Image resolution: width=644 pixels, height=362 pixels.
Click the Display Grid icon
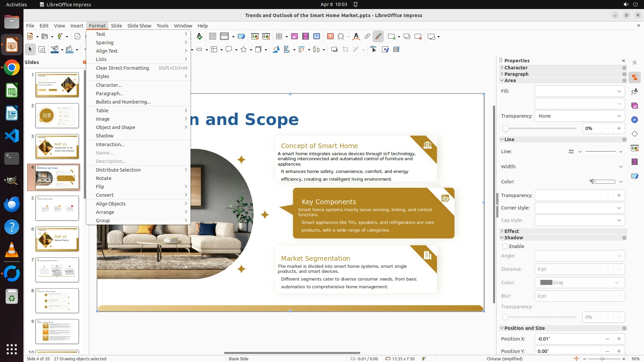coord(212,37)
